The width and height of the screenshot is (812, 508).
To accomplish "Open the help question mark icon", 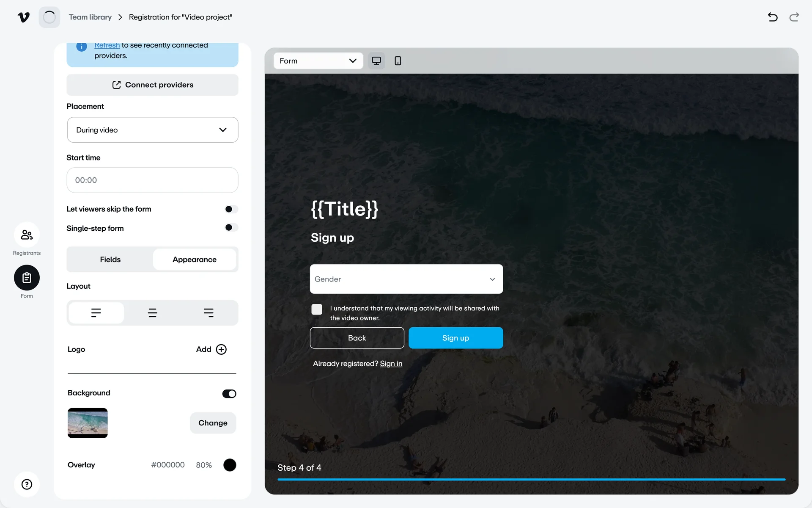I will point(27,484).
